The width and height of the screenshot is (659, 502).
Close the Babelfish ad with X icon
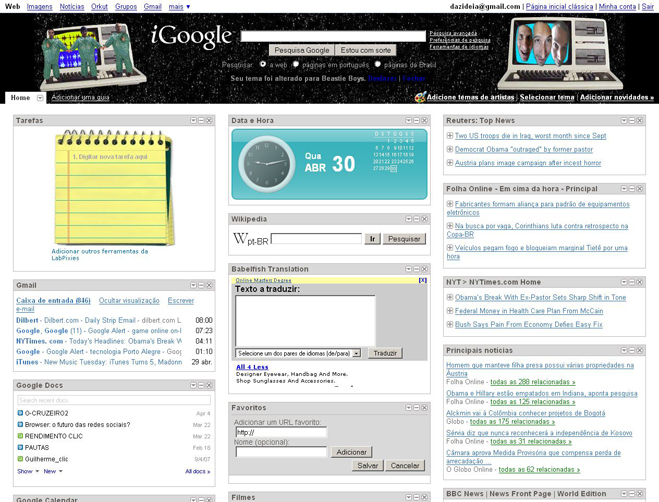422,281
